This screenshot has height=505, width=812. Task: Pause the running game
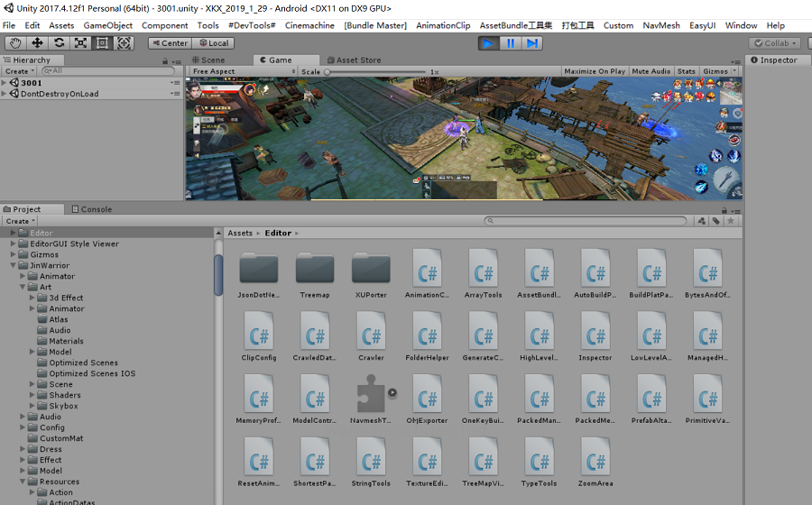click(x=511, y=43)
